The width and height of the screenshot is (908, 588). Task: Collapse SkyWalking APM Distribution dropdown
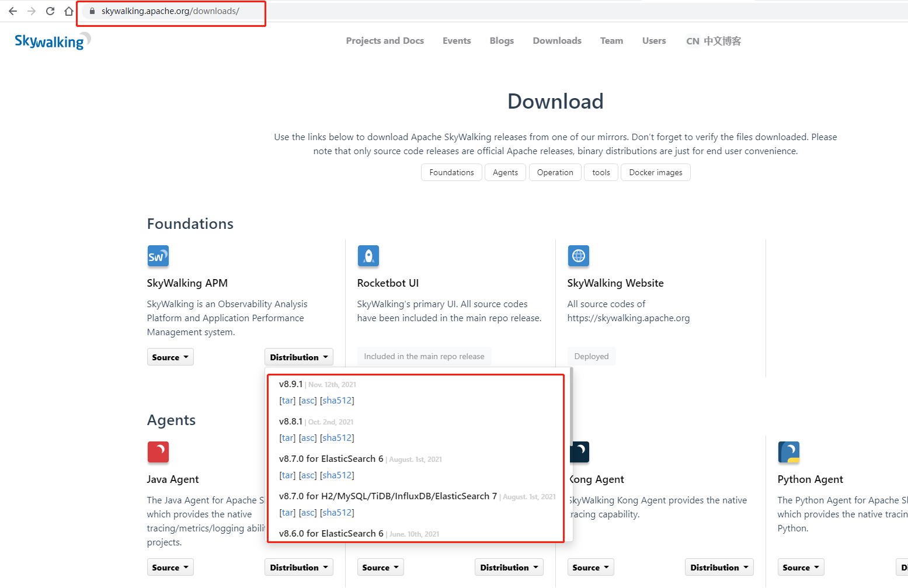click(299, 357)
